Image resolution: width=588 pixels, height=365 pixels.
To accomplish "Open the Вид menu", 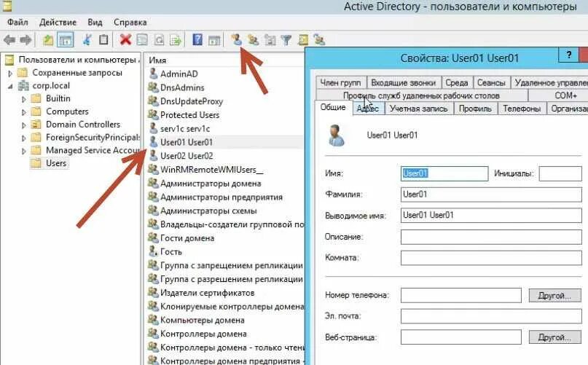I will pos(95,22).
